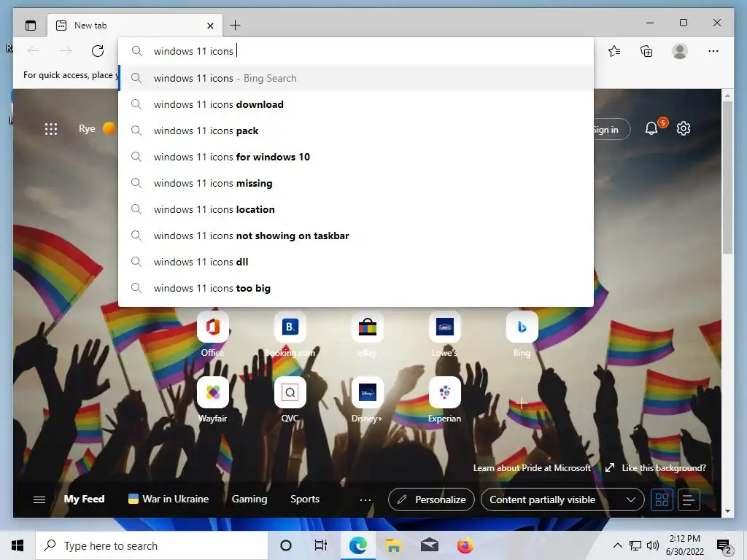Open Edge Settings and more menu
747x560 pixels.
coord(713,51)
